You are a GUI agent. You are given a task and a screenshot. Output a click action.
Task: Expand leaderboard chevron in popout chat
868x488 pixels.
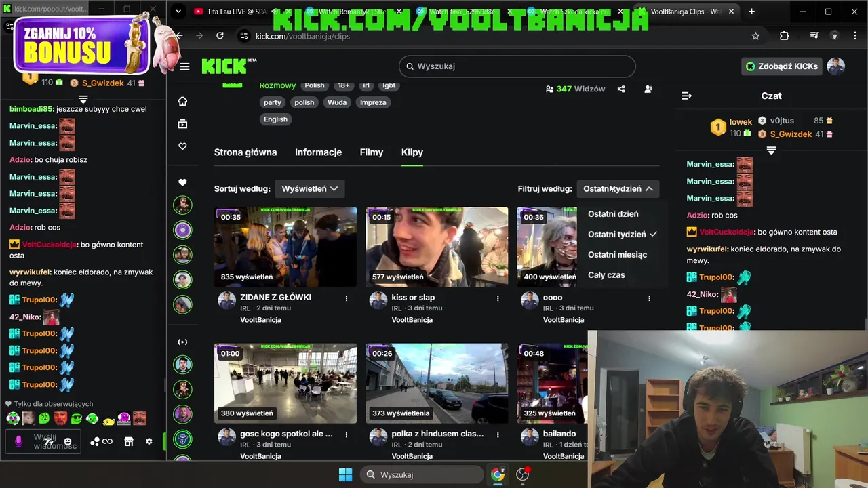pos(83,99)
